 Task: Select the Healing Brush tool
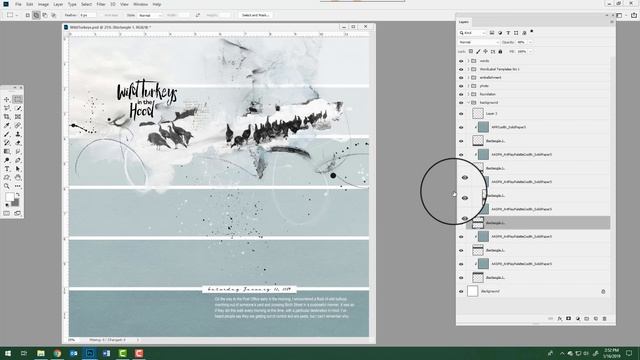pyautogui.click(x=18, y=126)
